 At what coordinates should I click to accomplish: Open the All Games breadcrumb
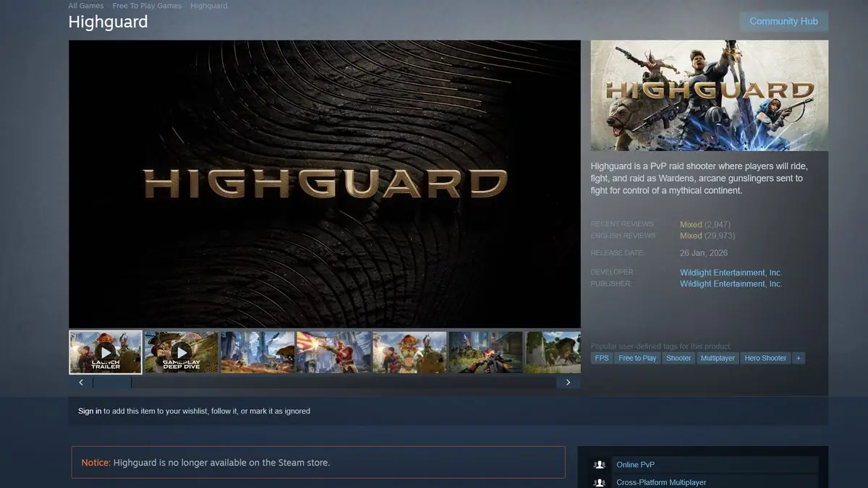coord(85,6)
